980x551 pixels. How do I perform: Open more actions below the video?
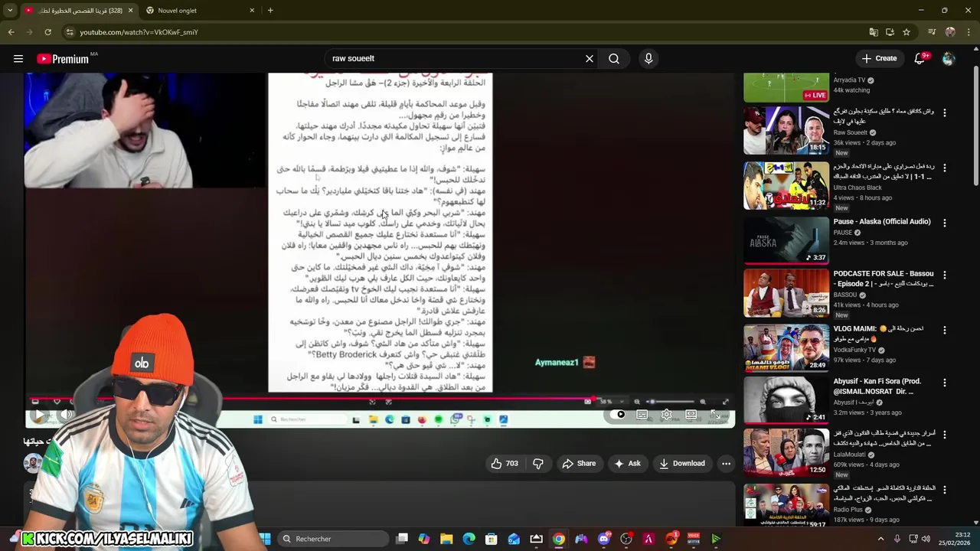[726, 463]
